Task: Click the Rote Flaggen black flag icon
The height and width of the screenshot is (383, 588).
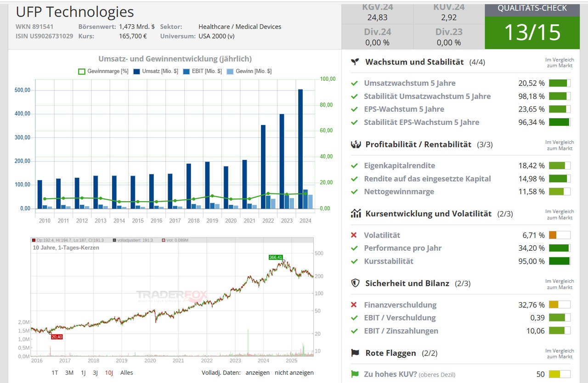Action: 355,353
